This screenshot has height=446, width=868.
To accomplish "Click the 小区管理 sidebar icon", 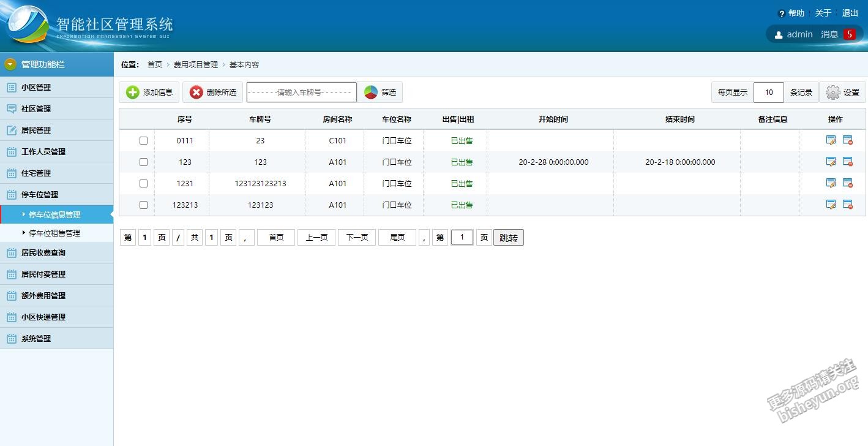I will pos(11,87).
